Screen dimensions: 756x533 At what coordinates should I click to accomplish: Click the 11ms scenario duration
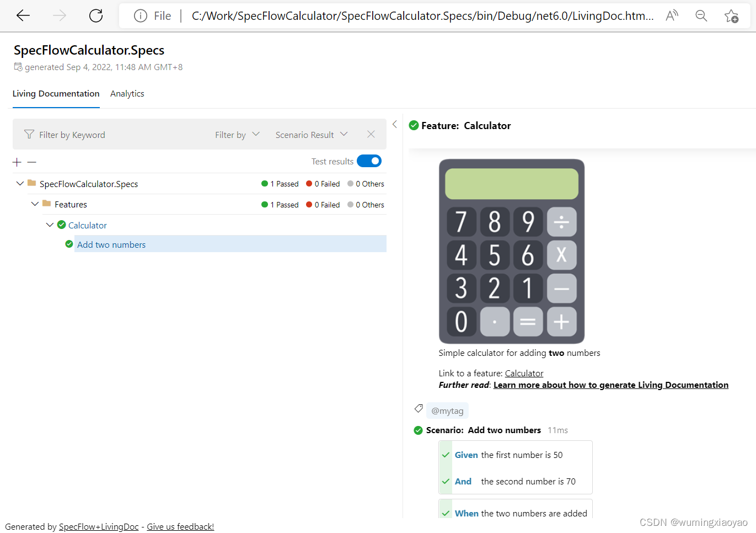(557, 430)
